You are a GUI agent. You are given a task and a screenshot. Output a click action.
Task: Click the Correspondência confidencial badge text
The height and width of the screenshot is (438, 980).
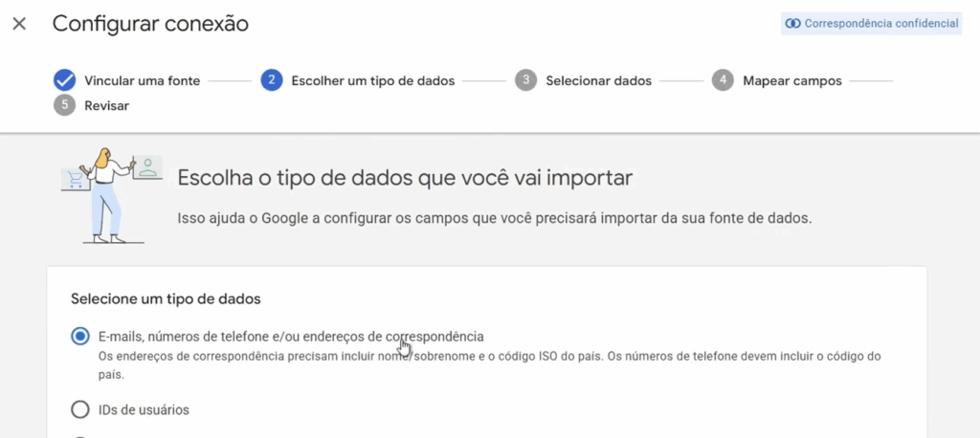pyautogui.click(x=880, y=24)
